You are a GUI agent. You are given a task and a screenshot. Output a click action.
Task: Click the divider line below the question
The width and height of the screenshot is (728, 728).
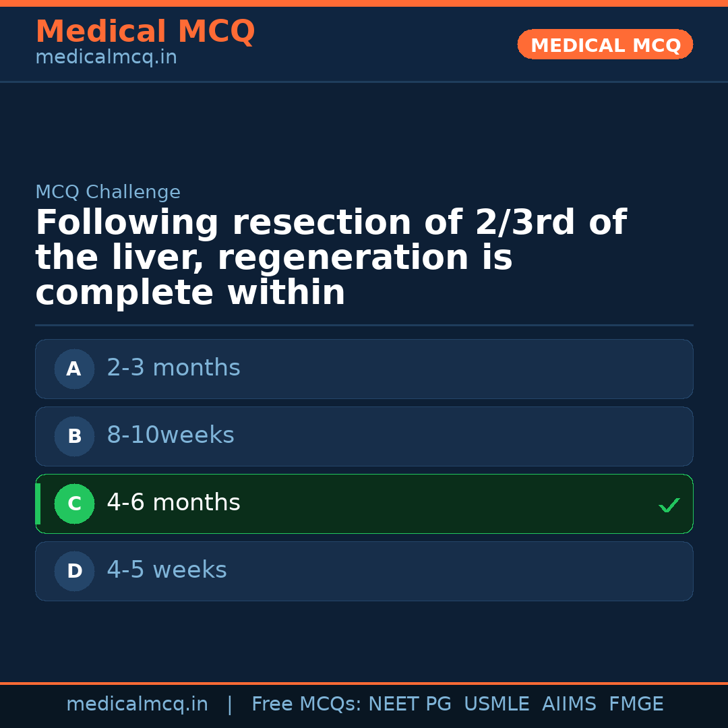pos(364,326)
